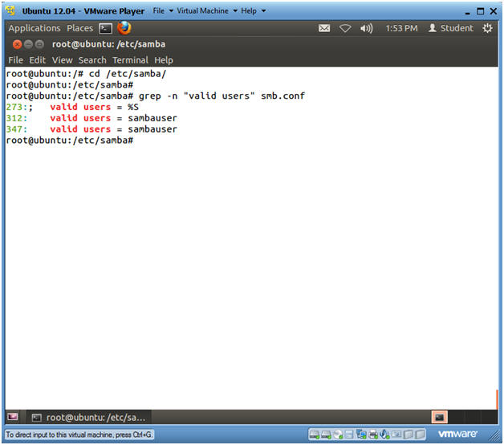
Task: Click the Ctrl+G direct input hint message
Action: [79, 435]
